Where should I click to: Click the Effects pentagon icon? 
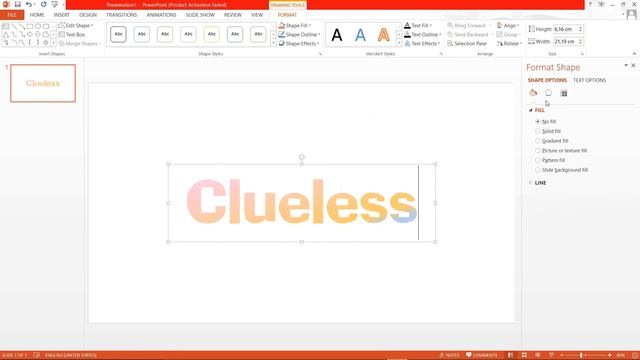548,93
